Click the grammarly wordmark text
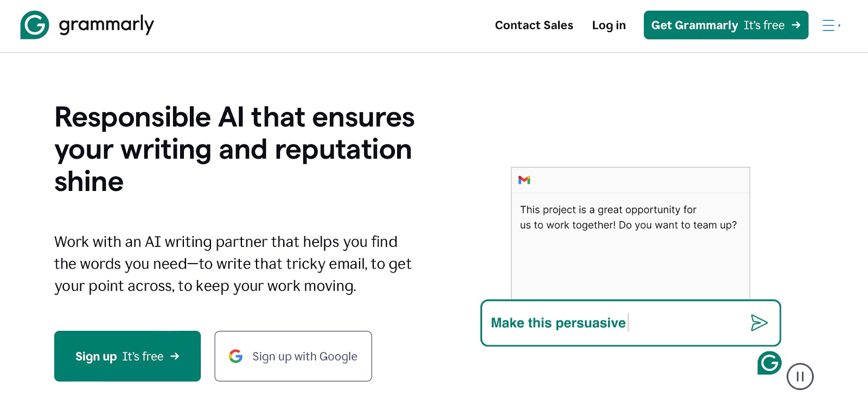Screen dimensions: 868x396 pyautogui.click(x=106, y=25)
